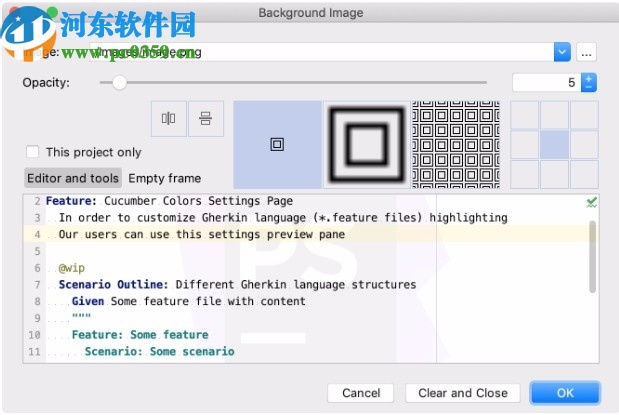Click the Cancel button
619x415 pixels.
pyautogui.click(x=360, y=393)
